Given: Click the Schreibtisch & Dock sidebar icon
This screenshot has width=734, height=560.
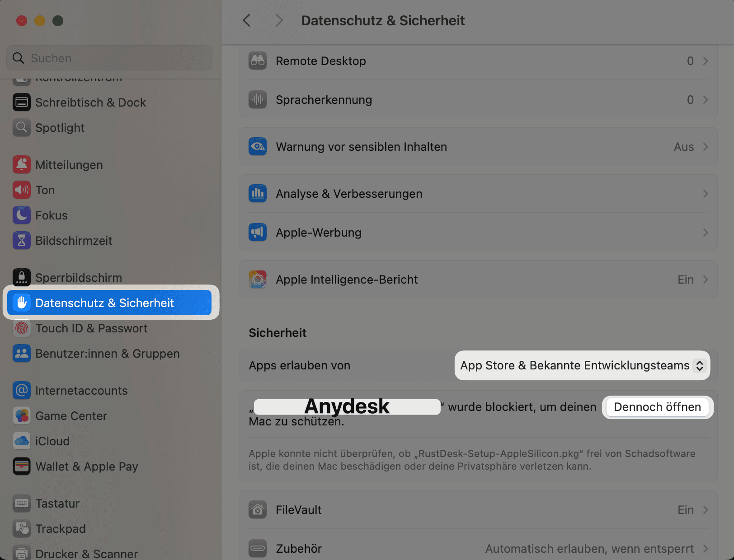Looking at the screenshot, I should (22, 103).
